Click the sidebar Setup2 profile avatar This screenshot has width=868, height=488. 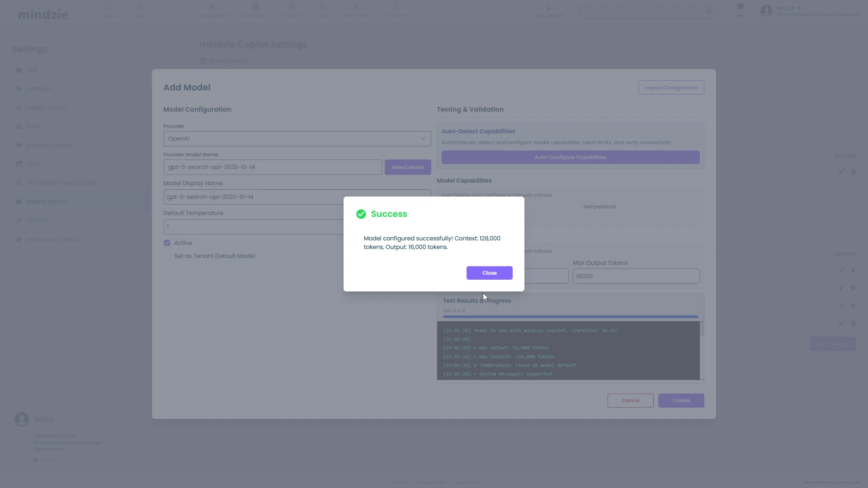tap(22, 419)
